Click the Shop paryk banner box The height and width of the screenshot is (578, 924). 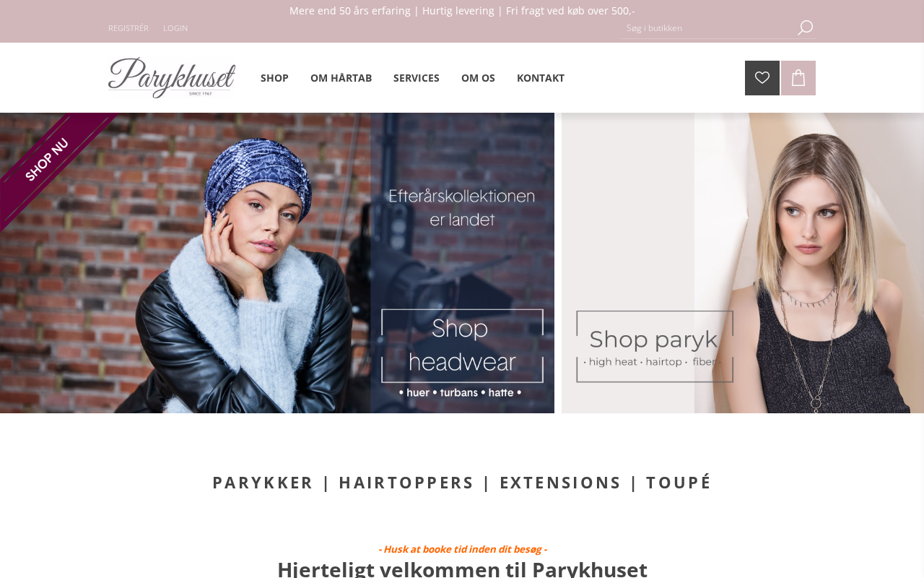click(x=655, y=346)
